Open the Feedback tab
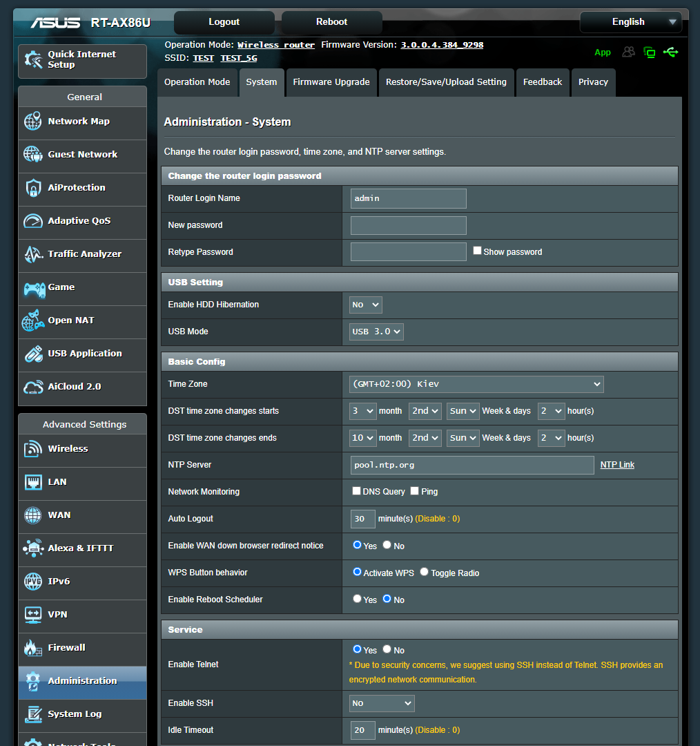Screen dimensions: 700x746 tap(543, 82)
